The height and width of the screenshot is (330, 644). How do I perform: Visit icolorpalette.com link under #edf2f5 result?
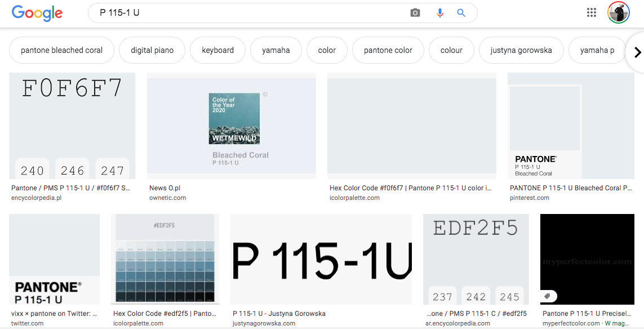tap(138, 323)
